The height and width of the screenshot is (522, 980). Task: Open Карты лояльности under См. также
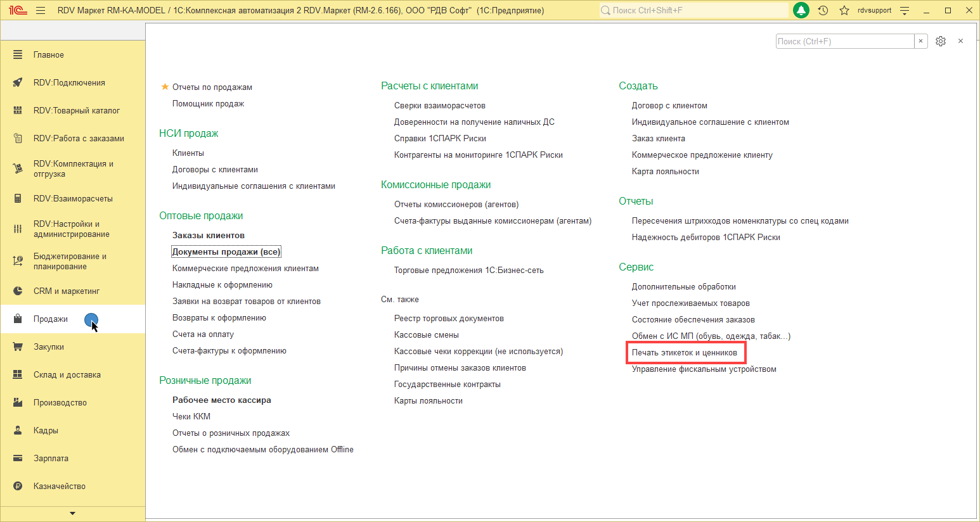(x=429, y=401)
